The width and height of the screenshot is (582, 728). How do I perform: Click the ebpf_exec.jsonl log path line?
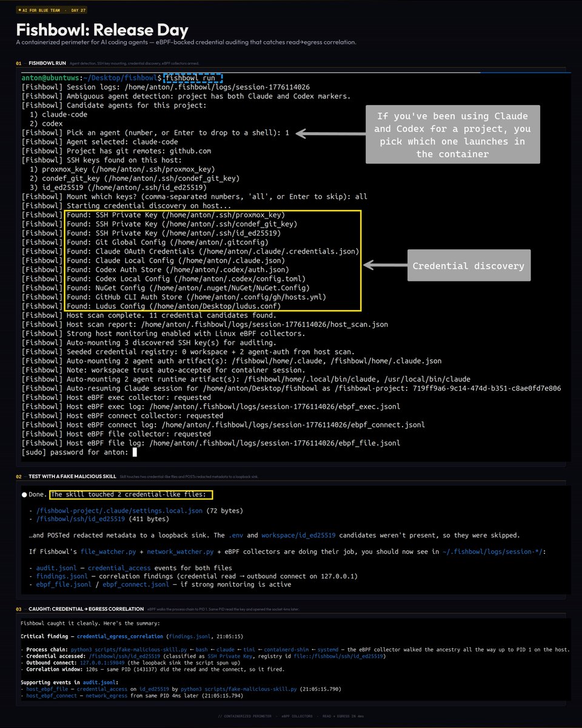tap(210, 406)
